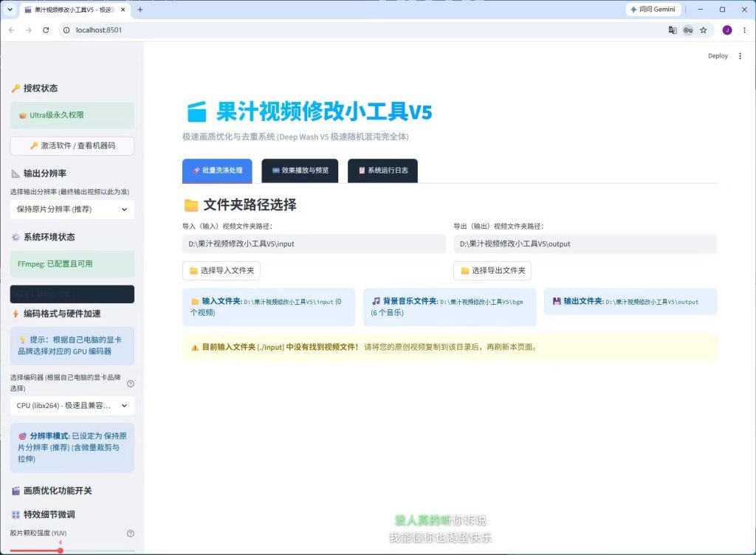Click the 输入文件夹 info card

coord(269,307)
